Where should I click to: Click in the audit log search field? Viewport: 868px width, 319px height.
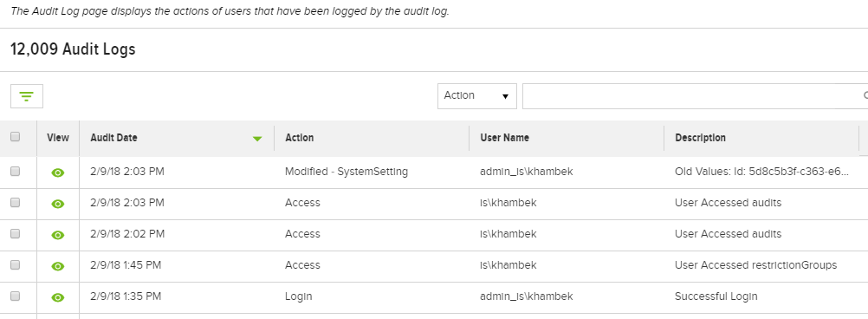pyautogui.click(x=692, y=96)
